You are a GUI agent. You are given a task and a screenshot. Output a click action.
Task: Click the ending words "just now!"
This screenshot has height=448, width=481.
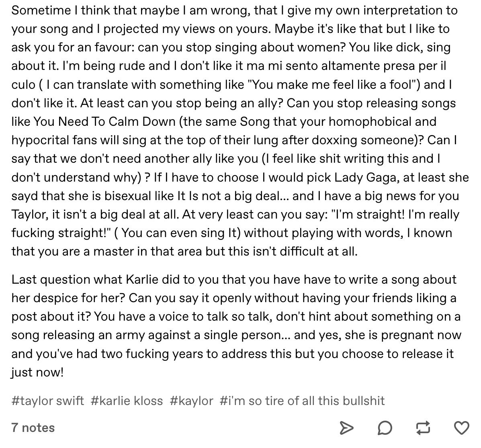[37, 372]
